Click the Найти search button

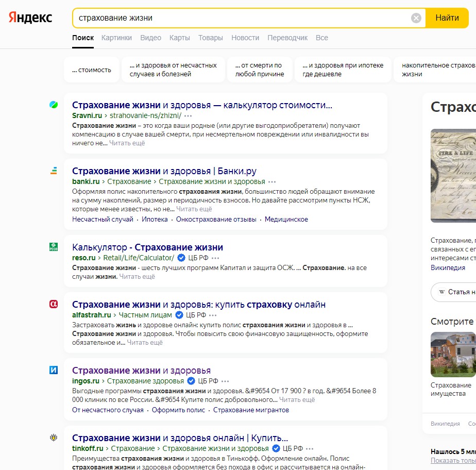click(x=447, y=18)
